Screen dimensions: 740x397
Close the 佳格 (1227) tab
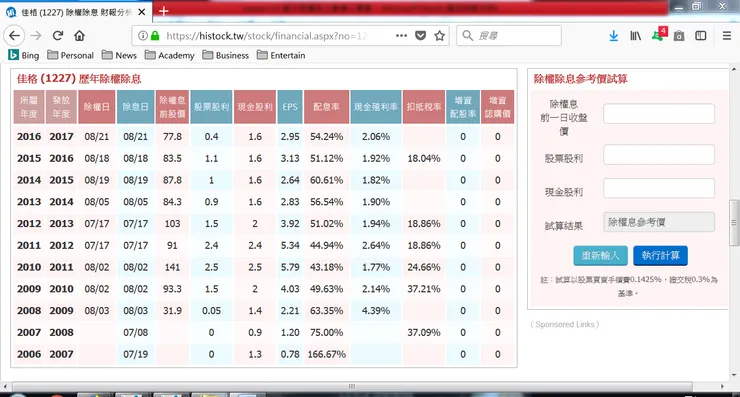[x=142, y=12]
